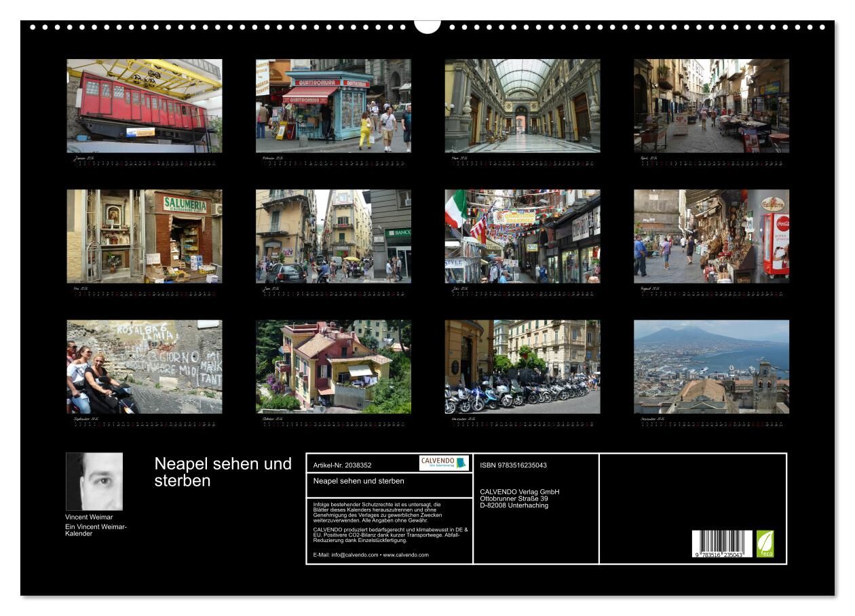Click the Vincent Weimar portrait photo
This screenshot has height=616, width=855.
[x=94, y=482]
